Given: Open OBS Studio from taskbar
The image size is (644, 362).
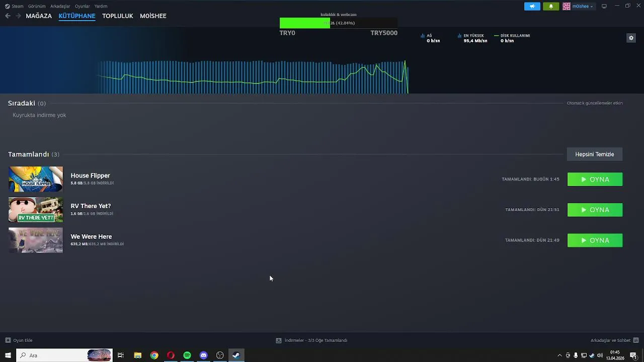Looking at the screenshot, I should [x=220, y=355].
